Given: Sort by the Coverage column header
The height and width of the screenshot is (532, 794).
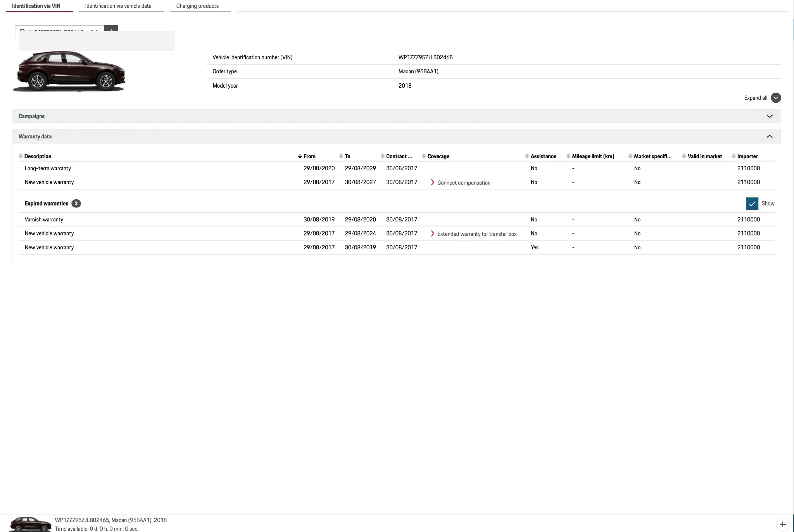Looking at the screenshot, I should pos(438,156).
